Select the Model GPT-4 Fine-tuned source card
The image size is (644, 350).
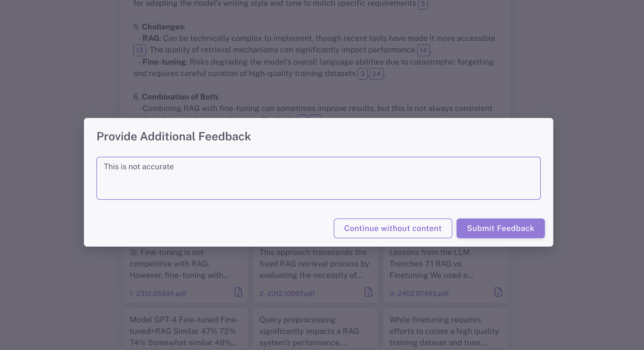point(184,331)
